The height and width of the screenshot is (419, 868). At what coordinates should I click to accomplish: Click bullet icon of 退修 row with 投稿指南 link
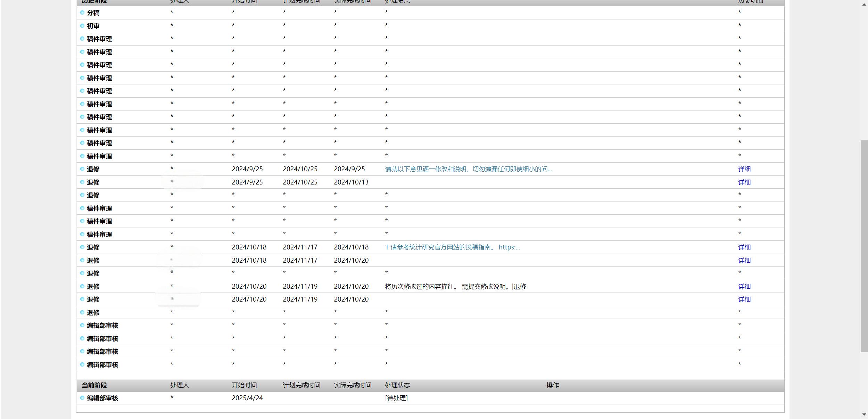coord(82,247)
